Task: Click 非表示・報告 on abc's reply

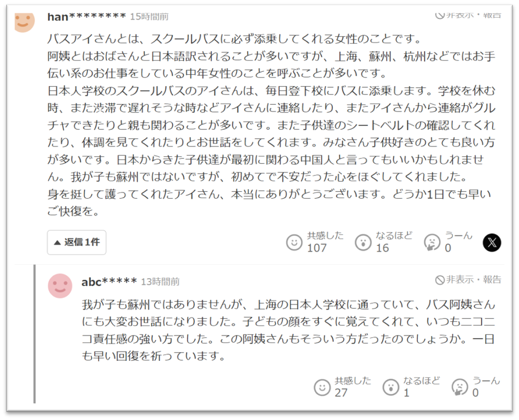Action: (468, 280)
